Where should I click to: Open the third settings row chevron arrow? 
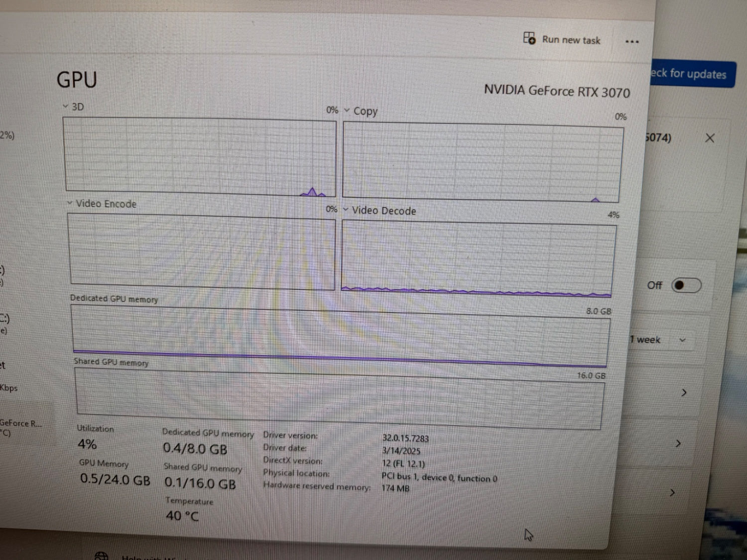point(672,493)
